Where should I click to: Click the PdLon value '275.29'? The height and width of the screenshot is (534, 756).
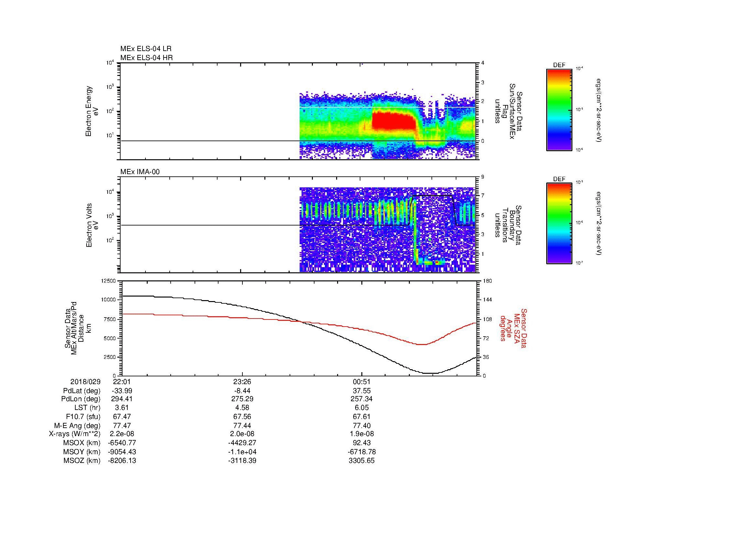(242, 399)
